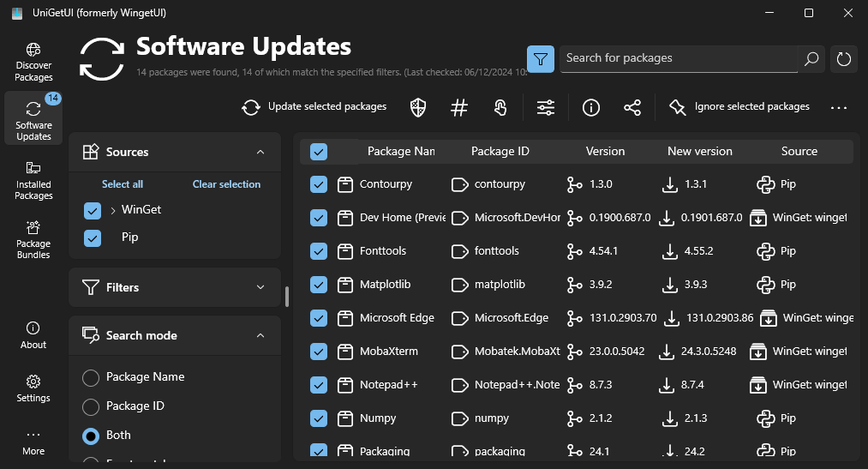
Task: Open the Discover Packages tab
Action: coord(33,63)
